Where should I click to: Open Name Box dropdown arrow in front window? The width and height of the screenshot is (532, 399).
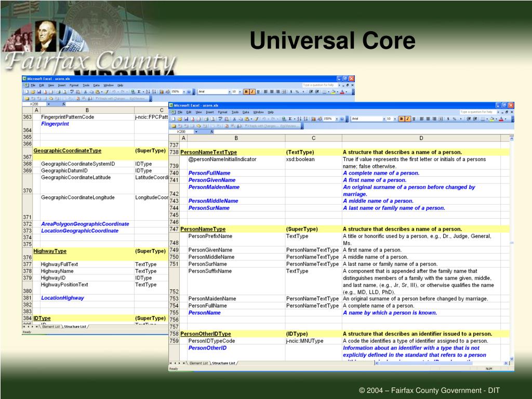click(196, 131)
